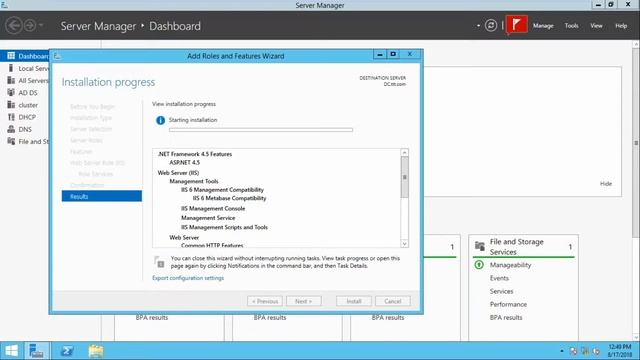The width and height of the screenshot is (640, 360).
Task: Click Management Service in the feature list
Action: (208, 218)
